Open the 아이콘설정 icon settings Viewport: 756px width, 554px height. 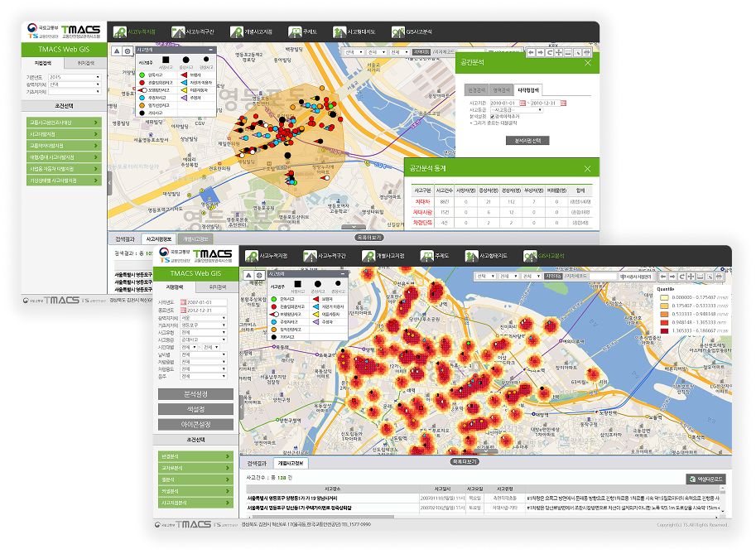click(x=195, y=424)
